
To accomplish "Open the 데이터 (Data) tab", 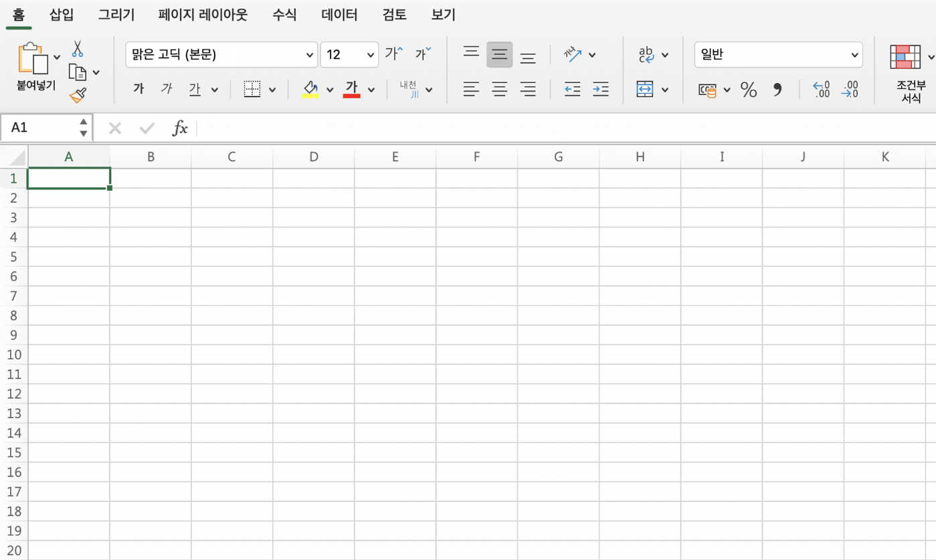I will point(339,14).
